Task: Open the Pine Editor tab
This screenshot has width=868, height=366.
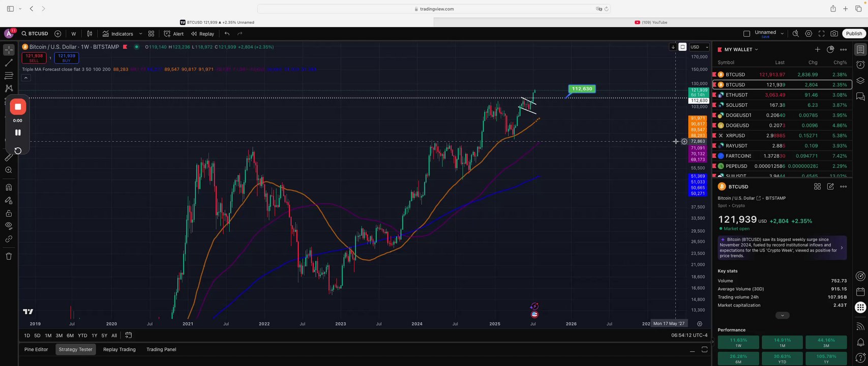Action: pyautogui.click(x=36, y=350)
